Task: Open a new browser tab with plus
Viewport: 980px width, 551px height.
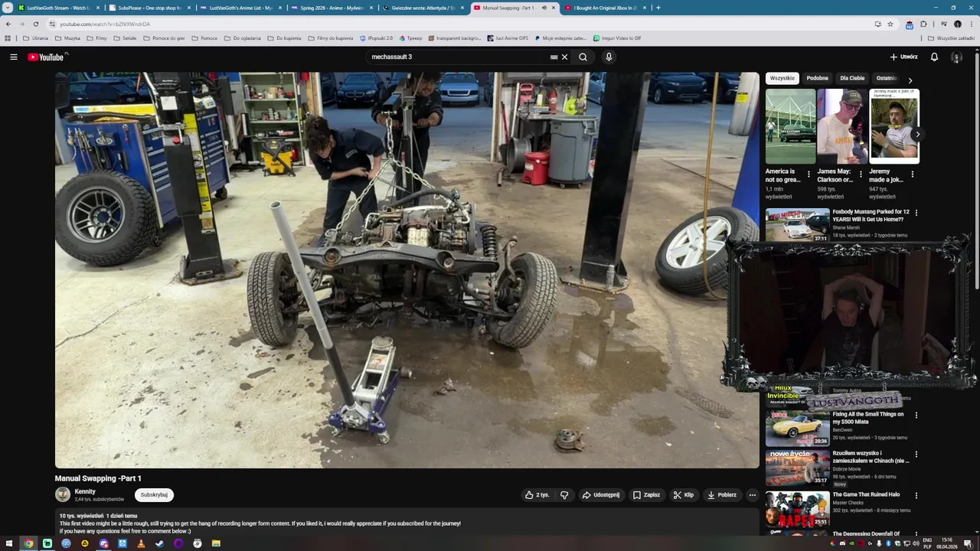Action: (x=658, y=8)
